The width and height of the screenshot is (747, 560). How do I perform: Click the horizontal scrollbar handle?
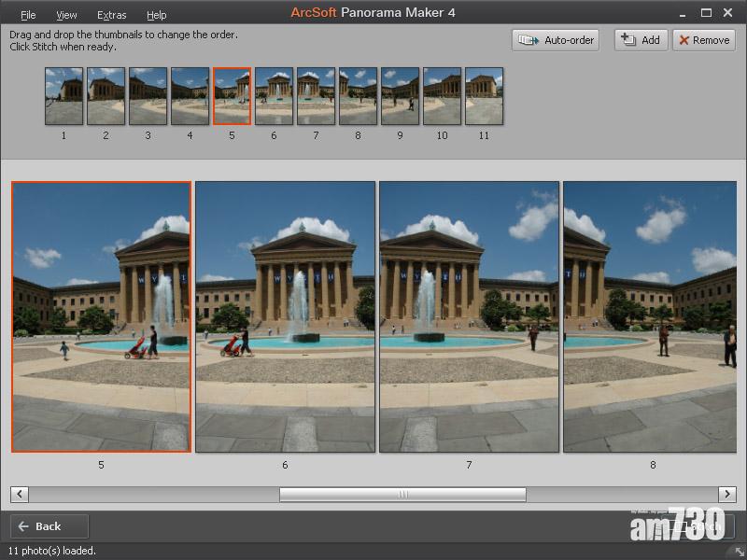pos(402,494)
